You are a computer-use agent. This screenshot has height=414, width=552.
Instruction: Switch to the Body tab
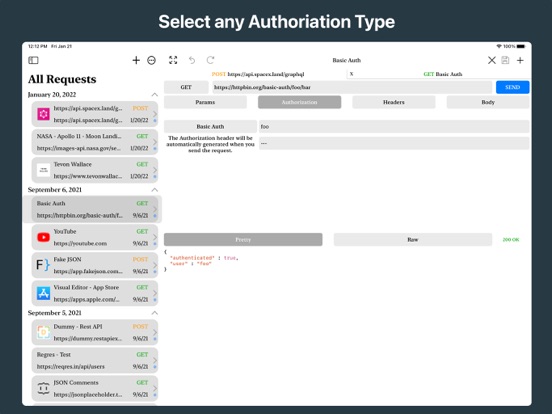coord(488,102)
